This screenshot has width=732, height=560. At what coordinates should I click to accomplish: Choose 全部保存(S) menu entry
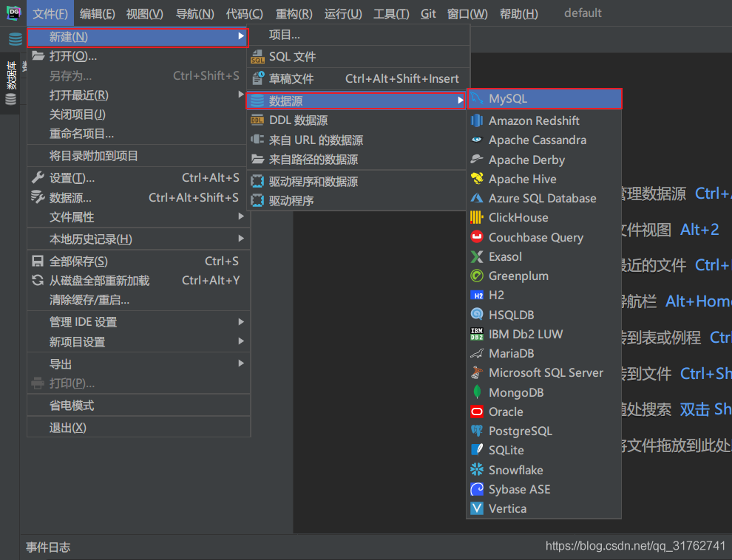click(x=139, y=261)
